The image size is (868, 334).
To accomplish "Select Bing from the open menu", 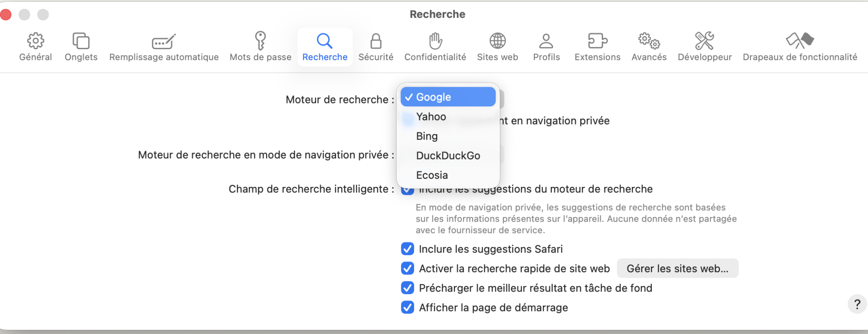I will point(427,136).
